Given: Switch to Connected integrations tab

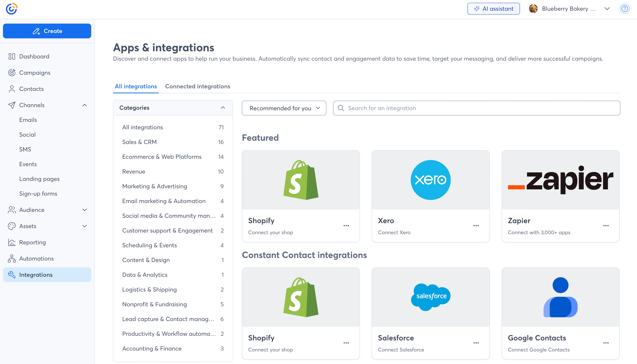Looking at the screenshot, I should tap(198, 86).
